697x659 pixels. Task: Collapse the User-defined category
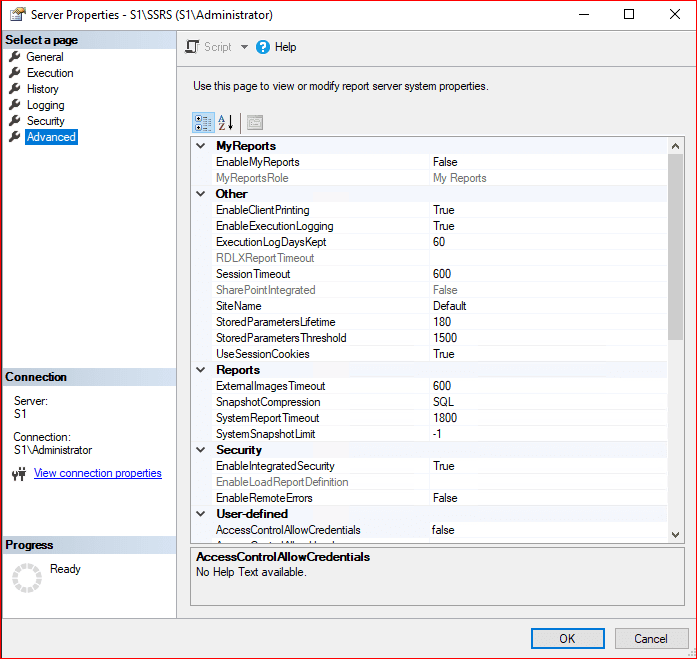click(202, 514)
